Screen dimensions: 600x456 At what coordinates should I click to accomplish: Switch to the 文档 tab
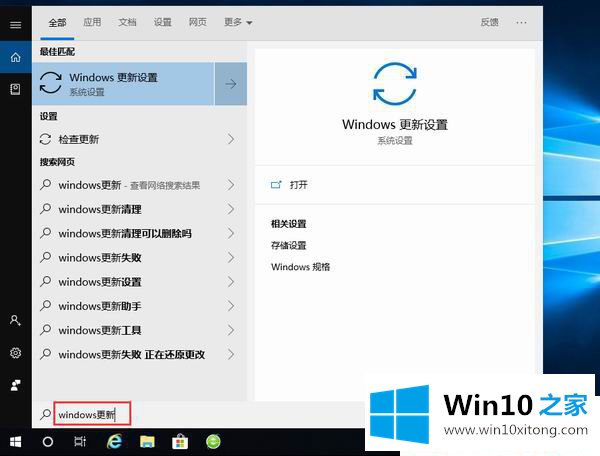(x=127, y=22)
